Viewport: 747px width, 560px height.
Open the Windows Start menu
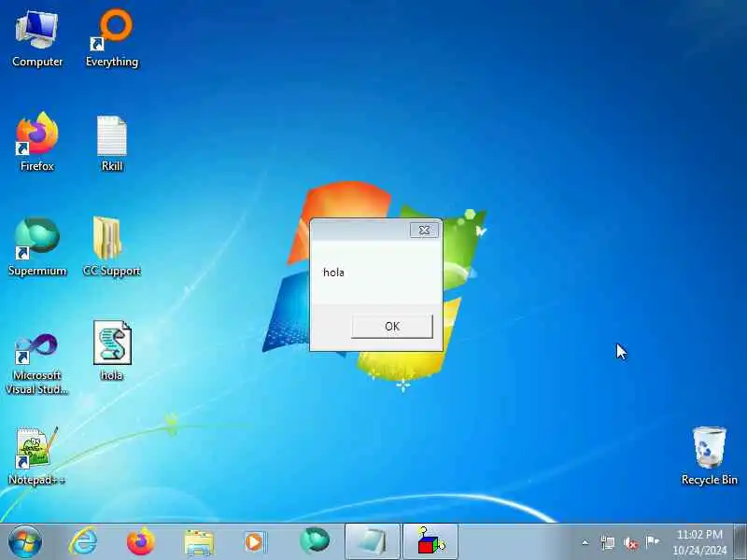pos(25,542)
